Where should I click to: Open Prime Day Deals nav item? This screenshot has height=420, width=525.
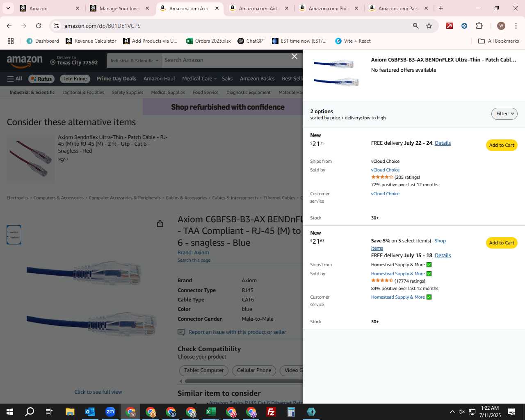pyautogui.click(x=116, y=79)
